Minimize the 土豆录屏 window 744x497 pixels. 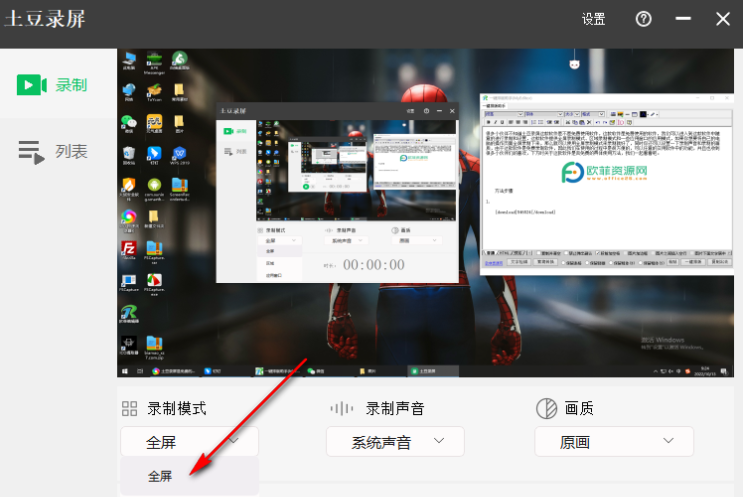[684, 19]
